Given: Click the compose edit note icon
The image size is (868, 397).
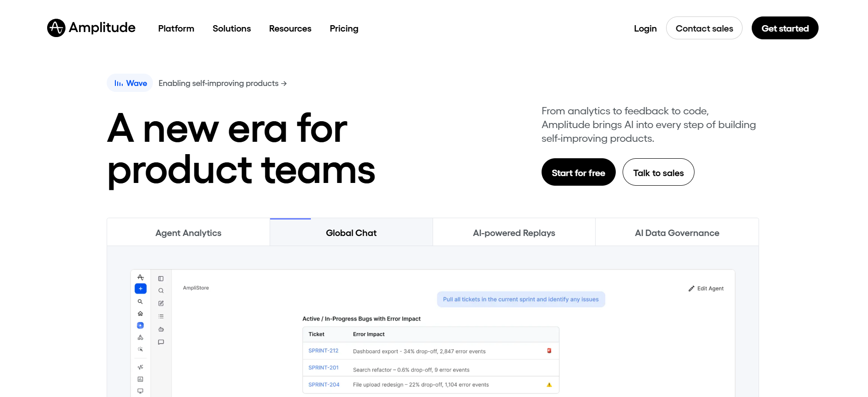Looking at the screenshot, I should 161,303.
